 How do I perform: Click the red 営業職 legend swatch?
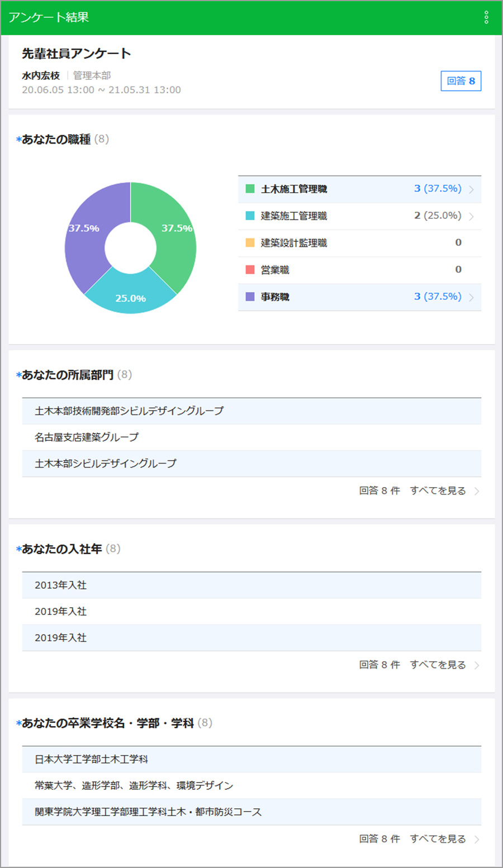point(250,270)
